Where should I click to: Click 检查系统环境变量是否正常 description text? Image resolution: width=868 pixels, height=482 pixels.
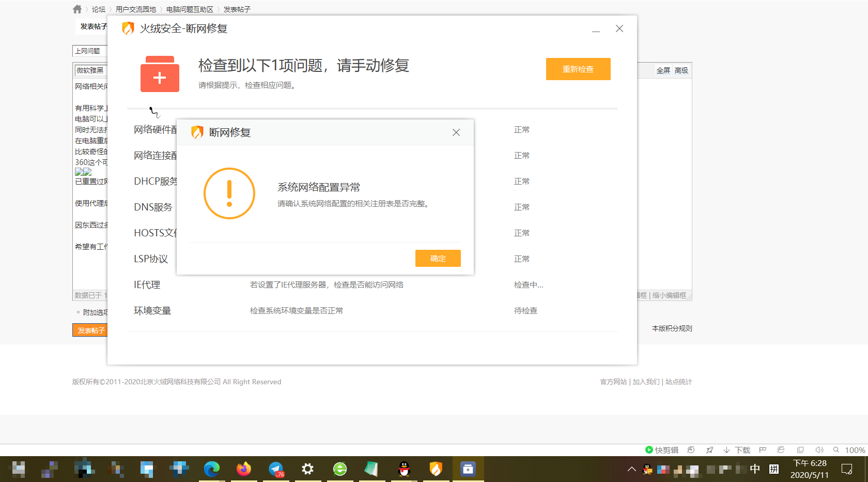pyautogui.click(x=297, y=311)
